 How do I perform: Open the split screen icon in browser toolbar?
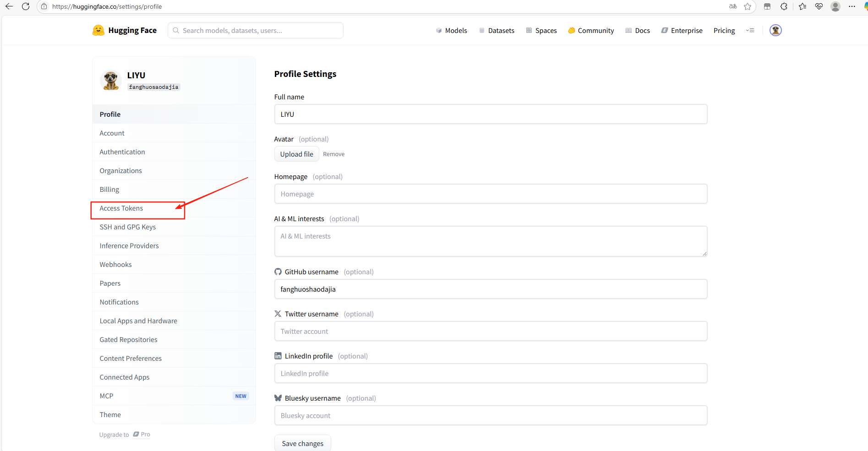[x=767, y=6]
